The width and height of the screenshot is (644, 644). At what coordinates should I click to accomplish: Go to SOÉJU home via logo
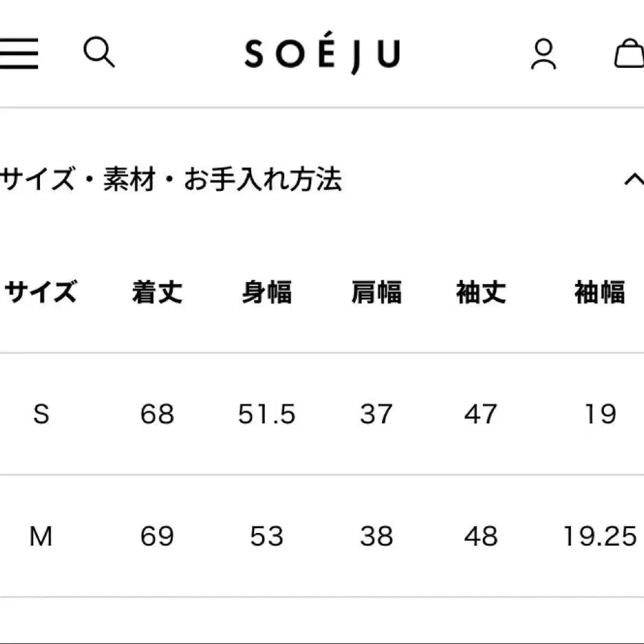click(x=322, y=55)
